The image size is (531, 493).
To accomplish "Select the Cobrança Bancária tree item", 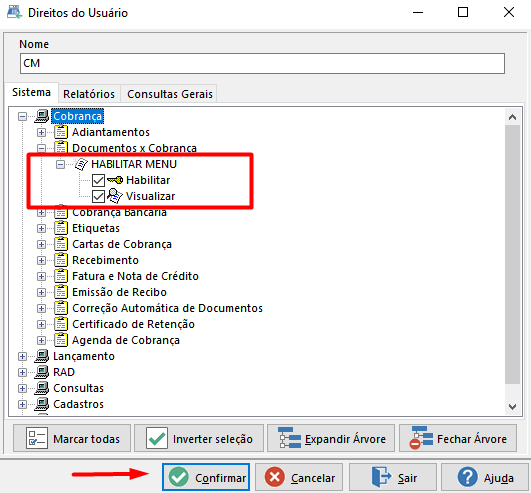I will tap(119, 212).
